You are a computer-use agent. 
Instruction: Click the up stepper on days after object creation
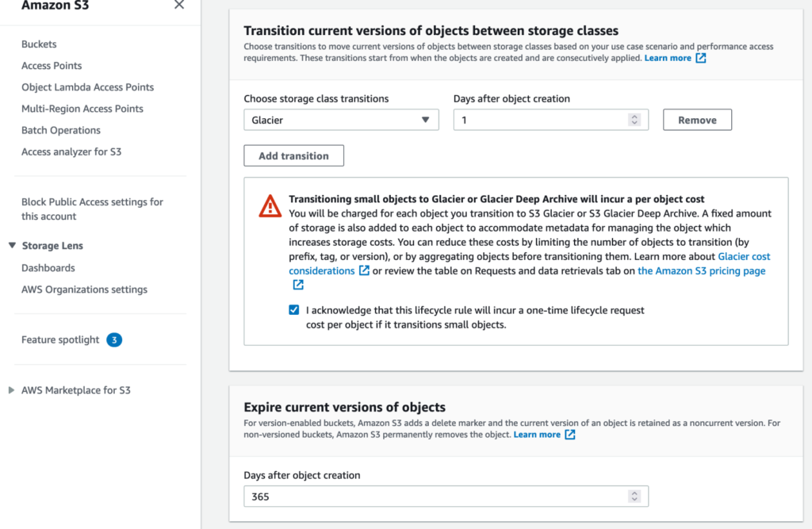point(635,116)
